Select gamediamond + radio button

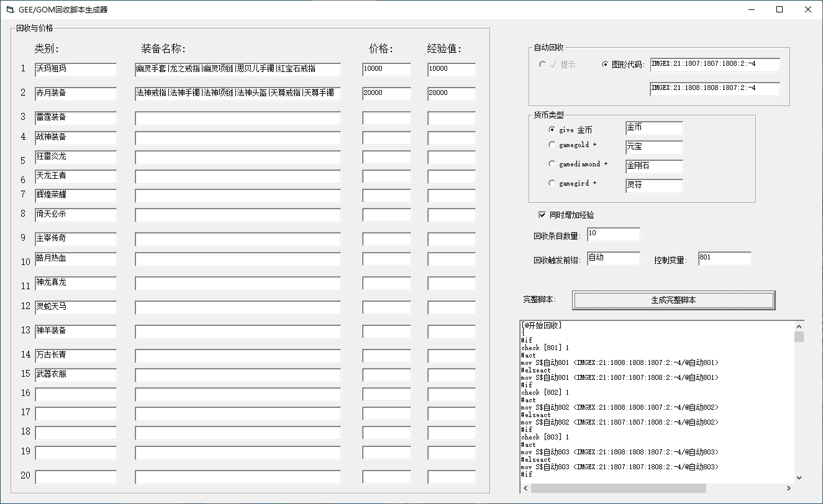(552, 164)
